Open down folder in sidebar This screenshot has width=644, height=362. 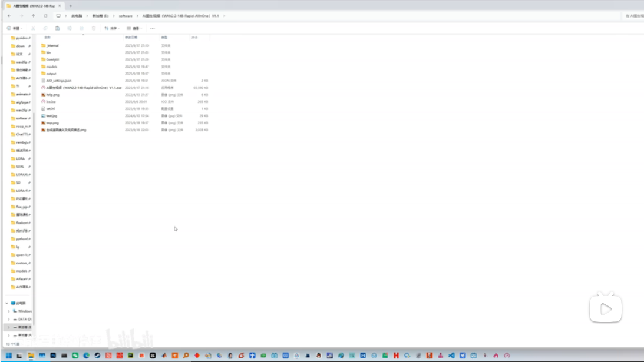pyautogui.click(x=21, y=46)
